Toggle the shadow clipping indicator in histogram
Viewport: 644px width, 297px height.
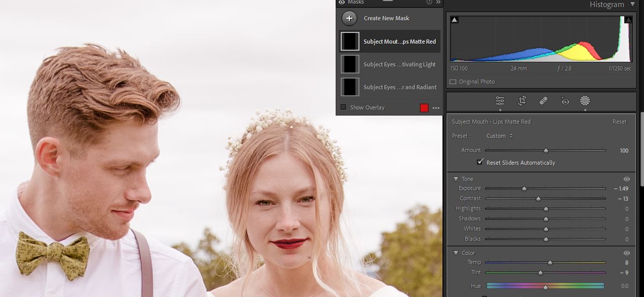click(x=454, y=20)
